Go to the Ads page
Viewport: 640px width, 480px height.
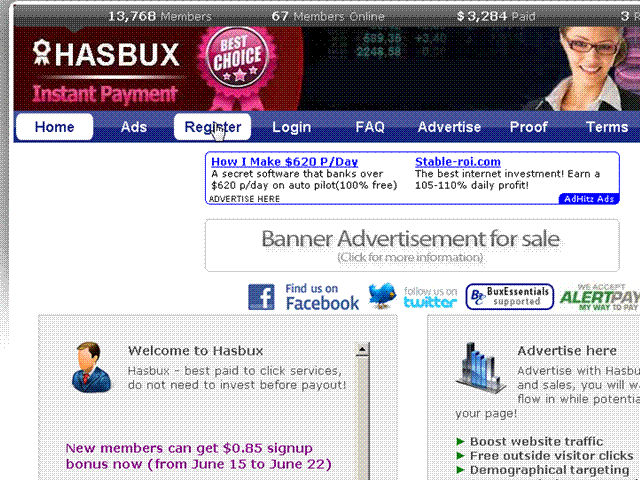(x=133, y=127)
